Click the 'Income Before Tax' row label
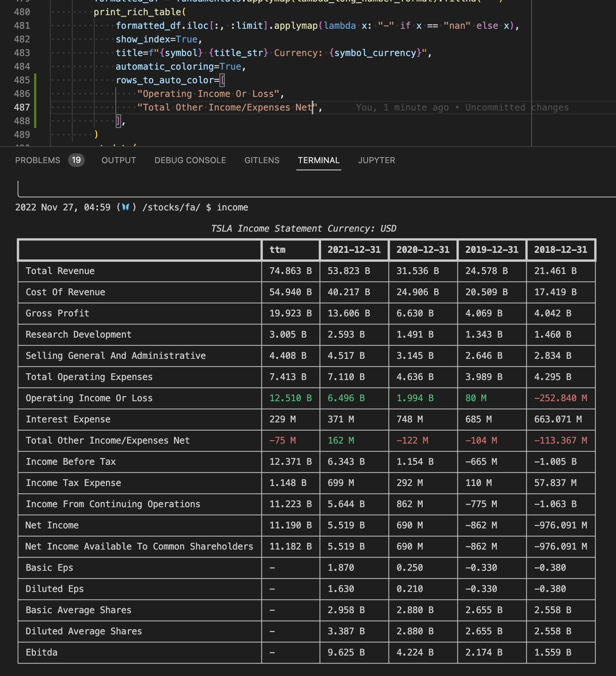This screenshot has height=676, width=616. [71, 462]
